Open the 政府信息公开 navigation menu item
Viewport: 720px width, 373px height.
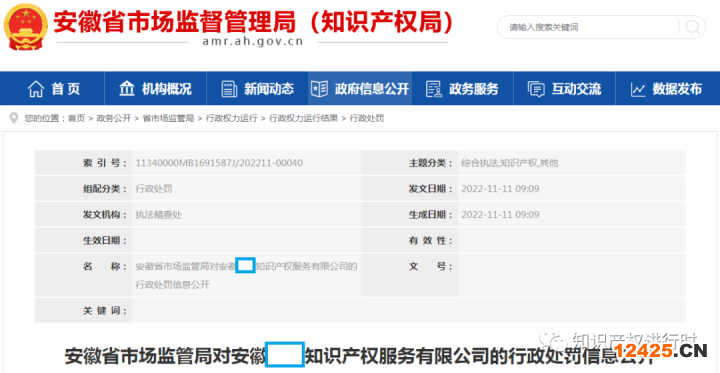tap(360, 89)
